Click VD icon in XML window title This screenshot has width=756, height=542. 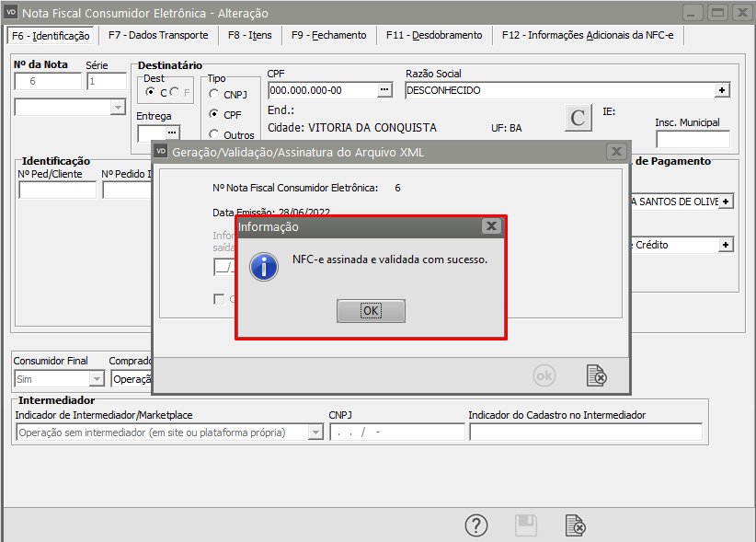coord(161,151)
